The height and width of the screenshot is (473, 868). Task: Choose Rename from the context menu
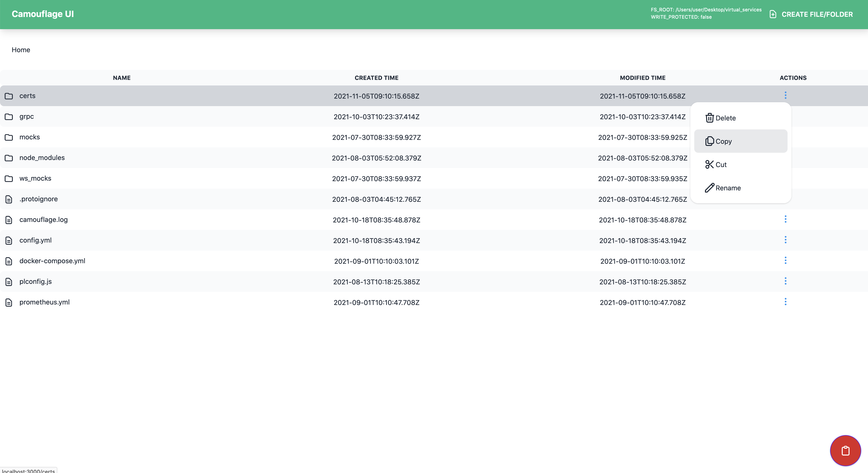741,188
